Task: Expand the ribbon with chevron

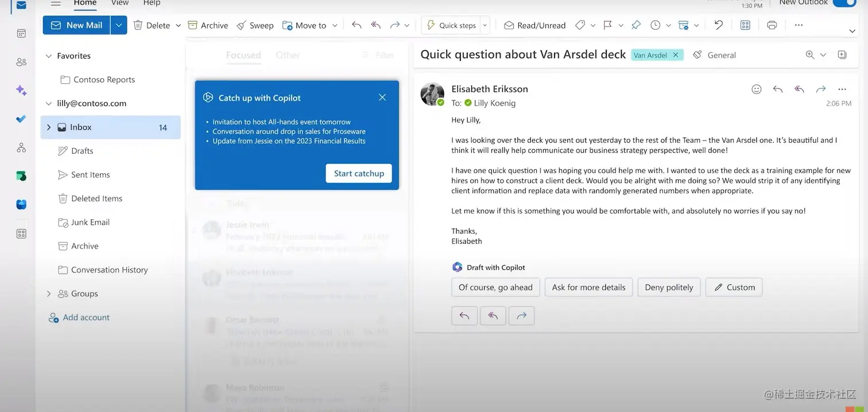Action: tap(852, 31)
